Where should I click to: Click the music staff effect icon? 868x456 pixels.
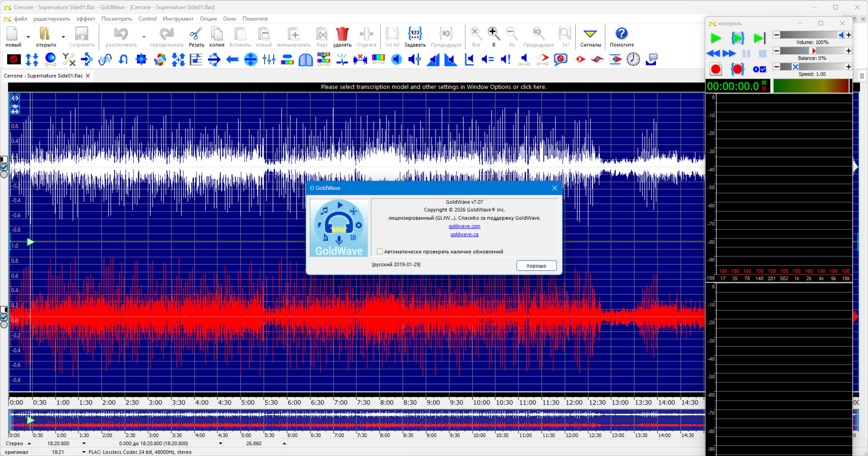tap(196, 59)
